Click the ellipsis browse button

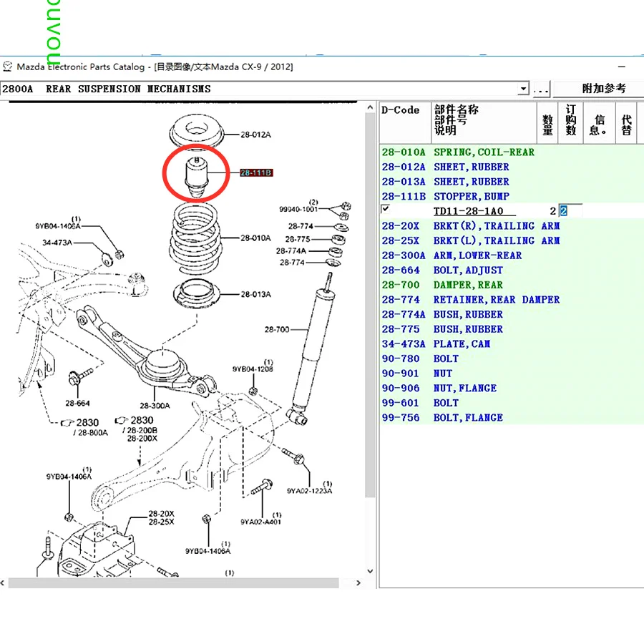542,89
